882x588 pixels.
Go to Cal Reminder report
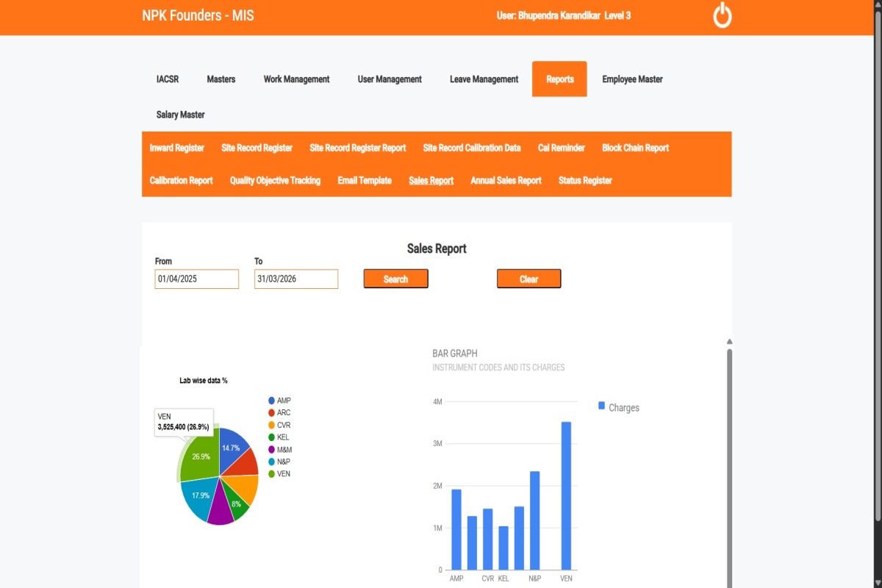pyautogui.click(x=561, y=148)
